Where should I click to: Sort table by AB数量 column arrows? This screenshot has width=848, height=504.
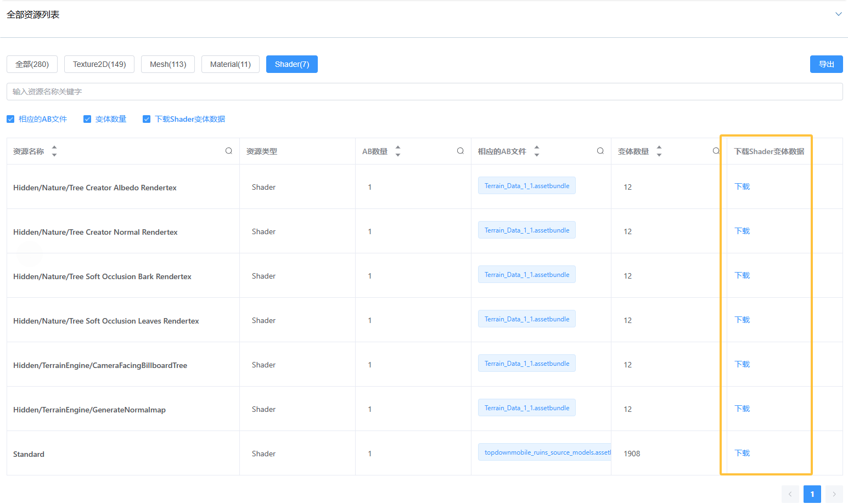(398, 151)
